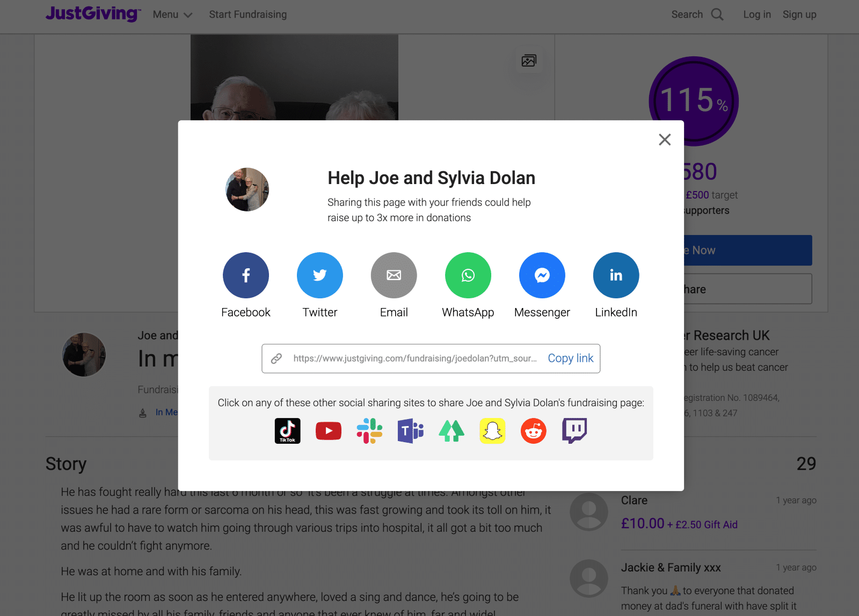Viewport: 859px width, 616px height.
Task: Click the link chain icon in URL box
Action: (x=276, y=358)
